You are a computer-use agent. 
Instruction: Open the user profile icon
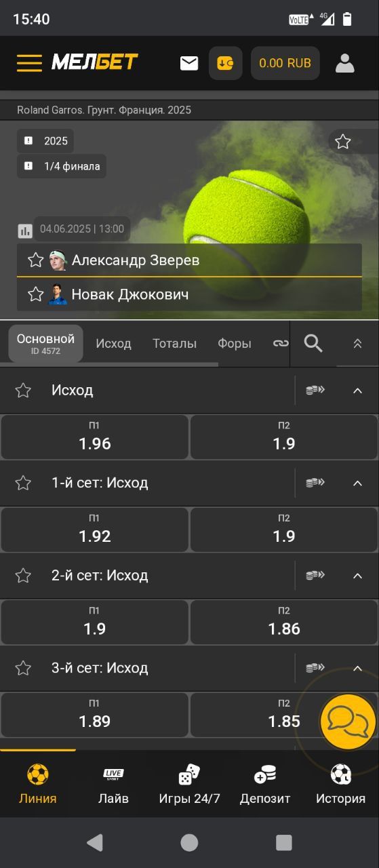click(345, 63)
